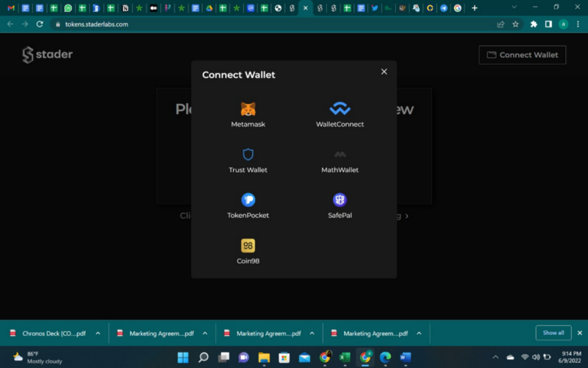Open the weather widget

click(37, 357)
